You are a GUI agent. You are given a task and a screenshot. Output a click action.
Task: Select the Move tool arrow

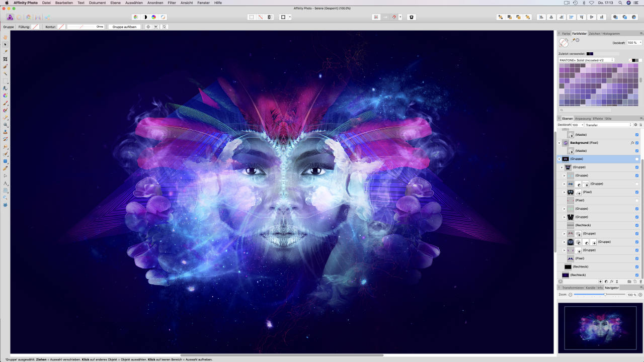pos(6,45)
